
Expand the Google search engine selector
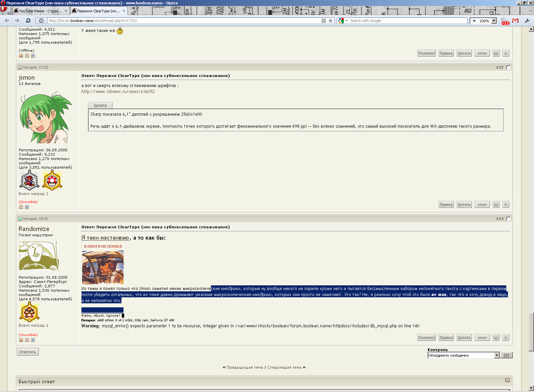tap(346, 21)
